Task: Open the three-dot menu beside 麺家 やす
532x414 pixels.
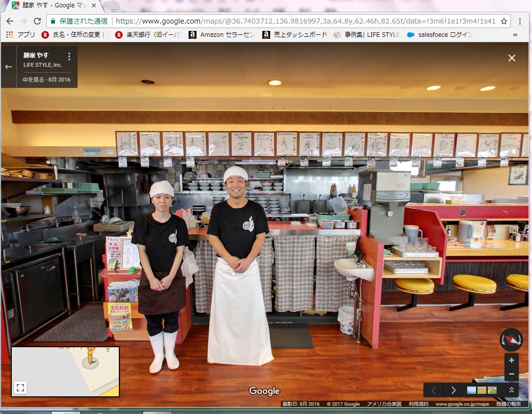Action: [69, 56]
